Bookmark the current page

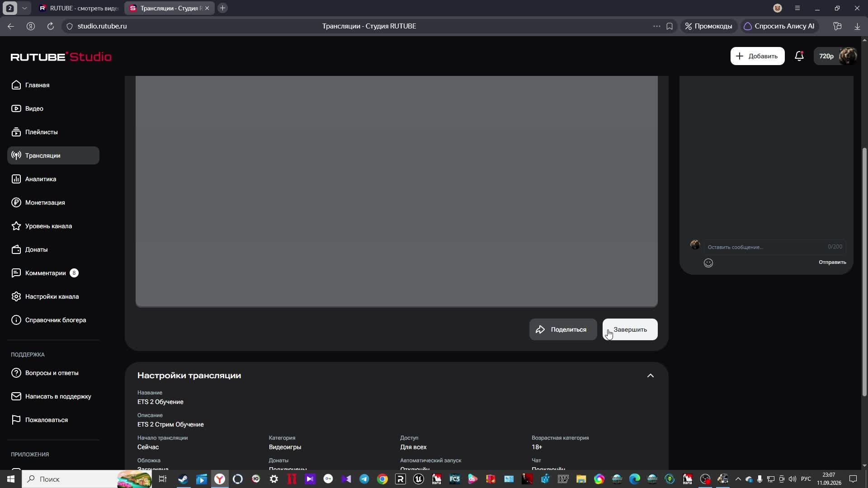(x=670, y=26)
